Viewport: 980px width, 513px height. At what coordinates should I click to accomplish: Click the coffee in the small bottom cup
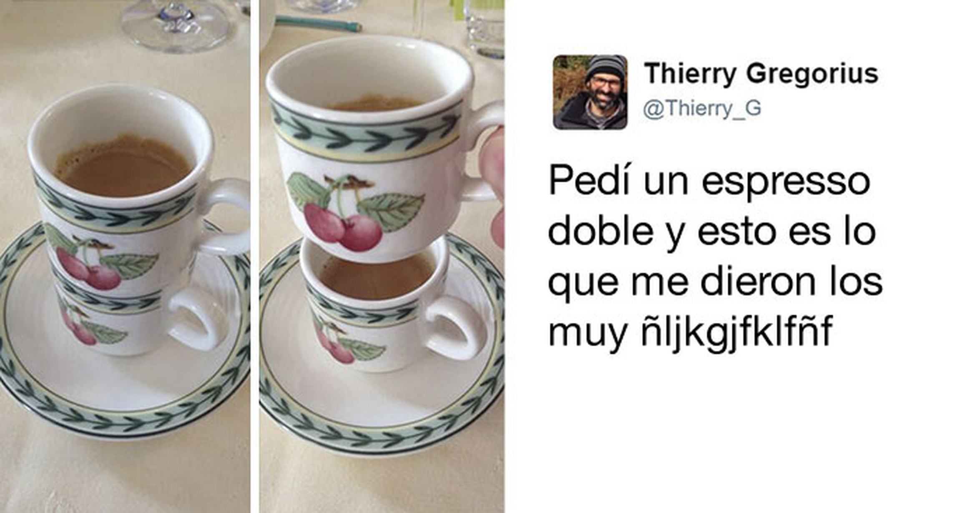pyautogui.click(x=375, y=276)
